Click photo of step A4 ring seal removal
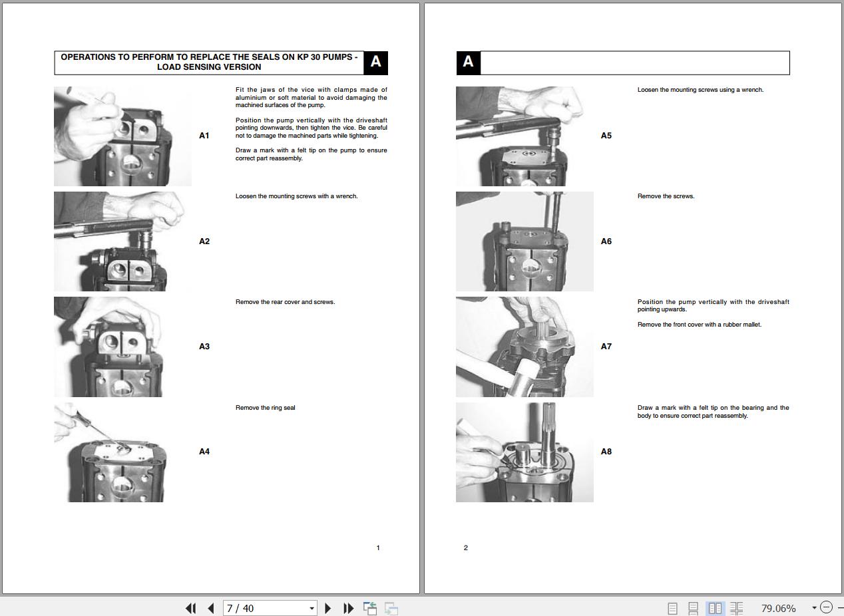 [x=122, y=452]
